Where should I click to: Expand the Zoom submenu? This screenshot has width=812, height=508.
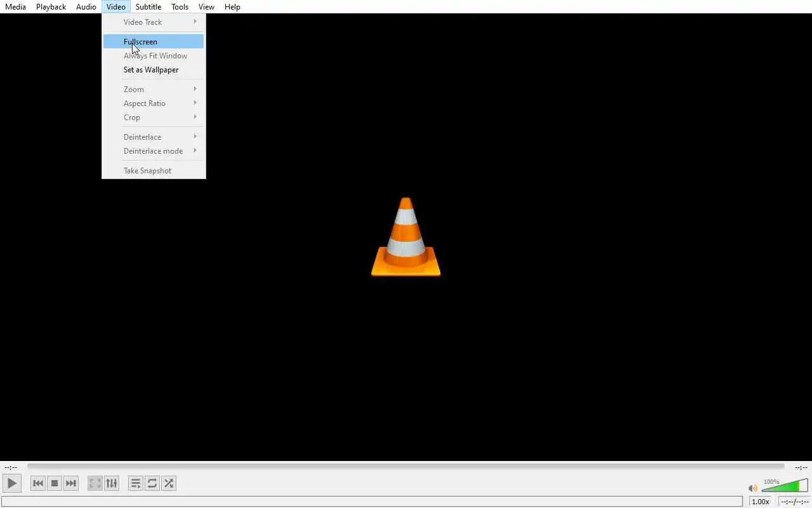(154, 89)
